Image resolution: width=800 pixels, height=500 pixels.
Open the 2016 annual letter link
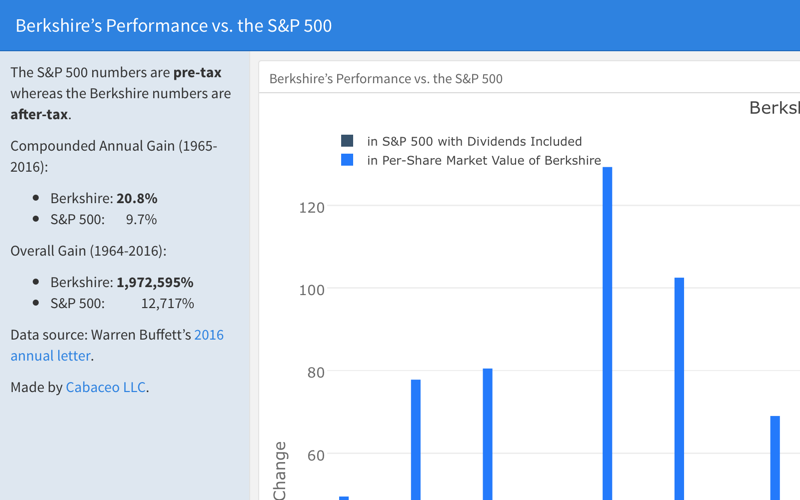117,345
